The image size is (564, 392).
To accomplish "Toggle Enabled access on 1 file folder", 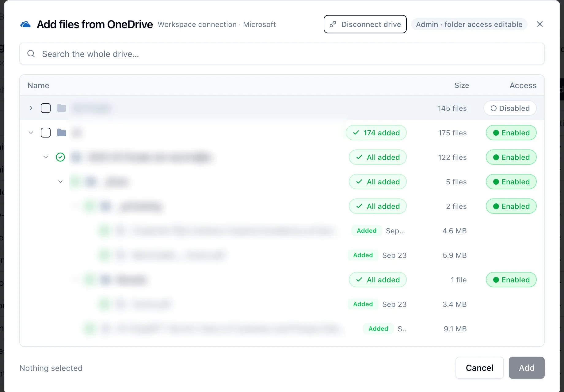I will click(511, 280).
